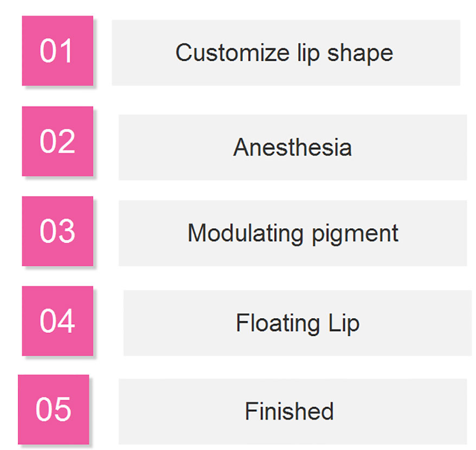
Task: Click the Finished text label
Action: point(290,411)
